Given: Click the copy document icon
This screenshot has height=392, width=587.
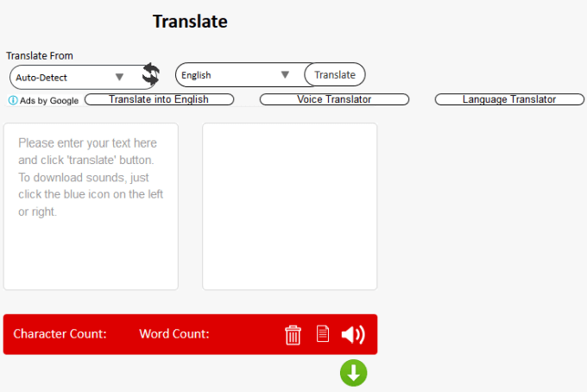Looking at the screenshot, I should pos(323,333).
